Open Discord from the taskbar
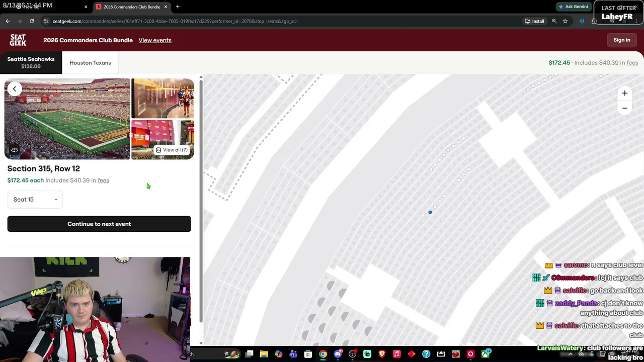The height and width of the screenshot is (362, 644). point(338,354)
